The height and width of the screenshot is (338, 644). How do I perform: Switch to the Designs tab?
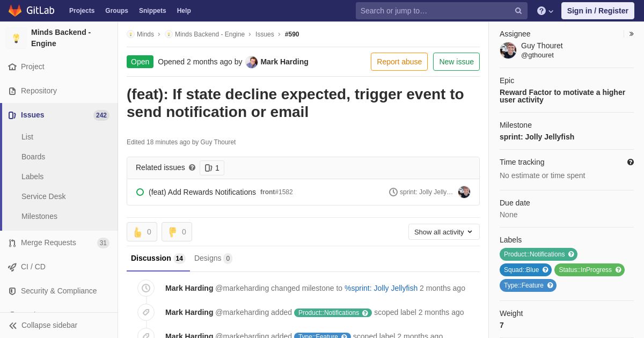click(x=213, y=259)
